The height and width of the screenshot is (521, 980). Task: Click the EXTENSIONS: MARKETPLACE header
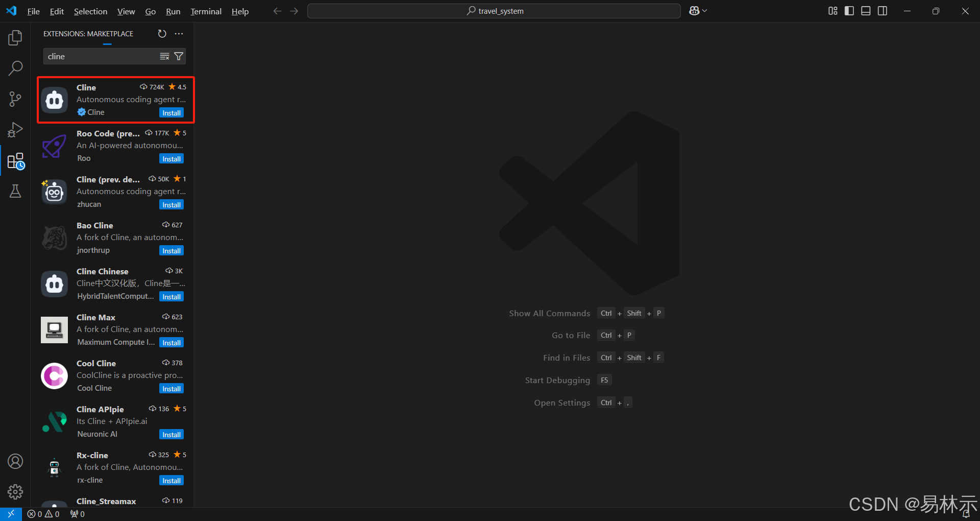pyautogui.click(x=88, y=34)
